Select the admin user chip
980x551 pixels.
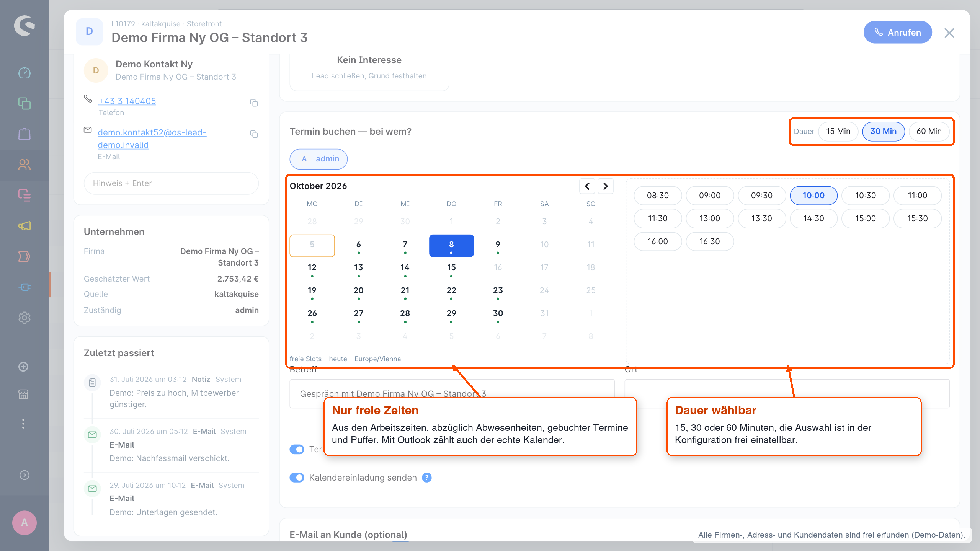click(318, 159)
